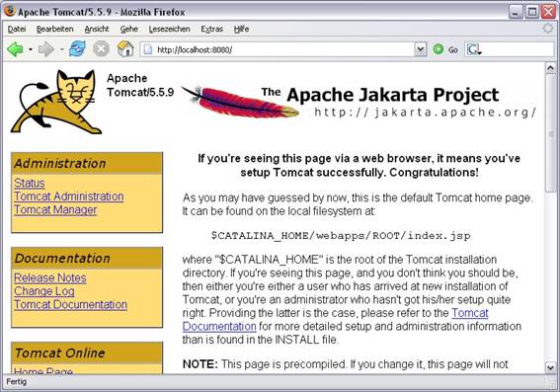This screenshot has height=392, width=560.
Task: Open the Release Notes link
Action: click(x=50, y=277)
